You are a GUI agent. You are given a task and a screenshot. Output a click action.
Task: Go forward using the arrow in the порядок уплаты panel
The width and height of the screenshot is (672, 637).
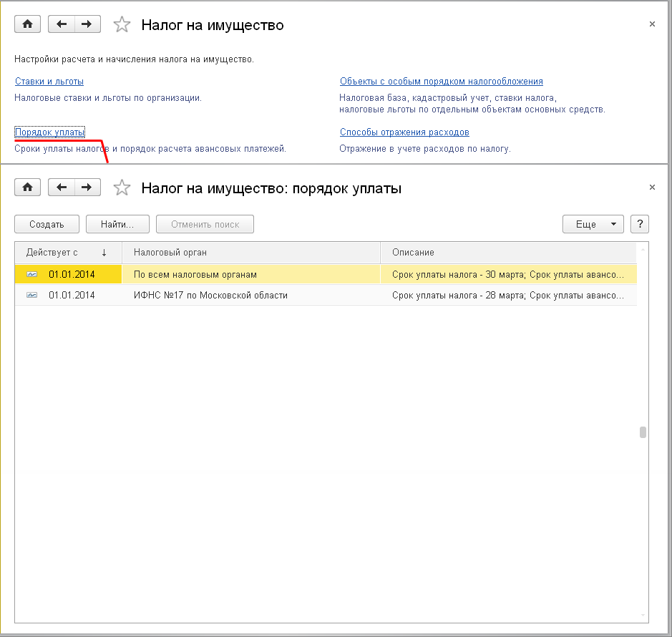coord(87,188)
